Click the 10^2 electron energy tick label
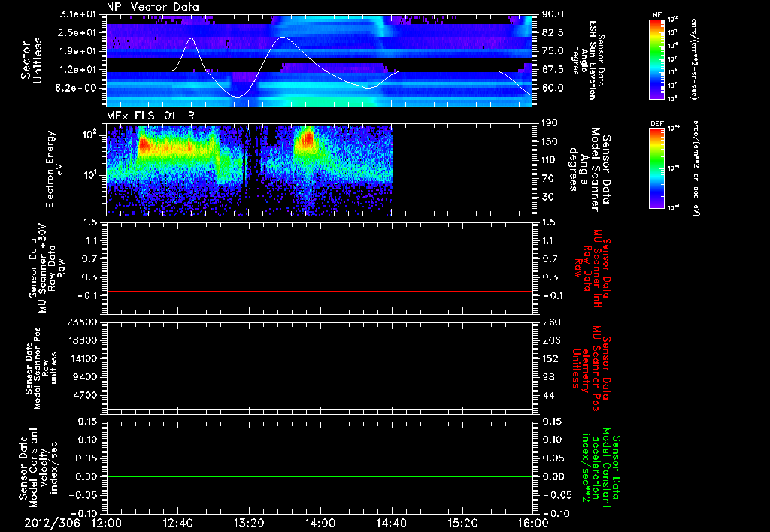This screenshot has width=770, height=532. 91,135
